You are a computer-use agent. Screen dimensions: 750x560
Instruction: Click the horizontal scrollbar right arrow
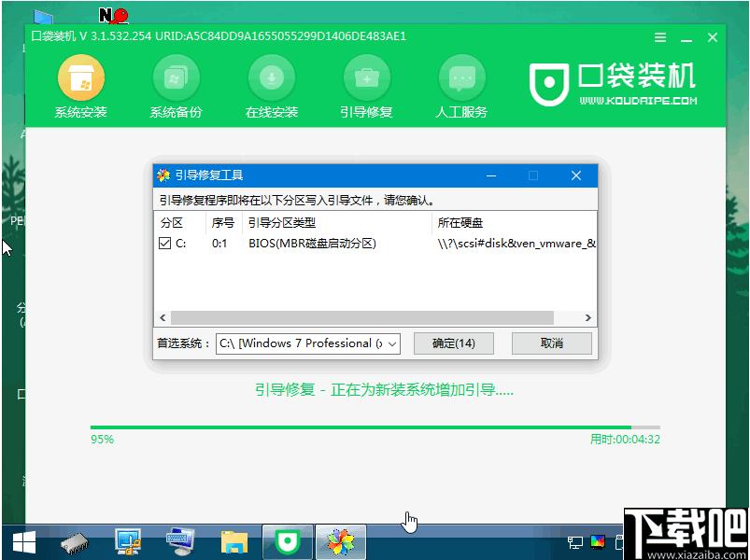pyautogui.click(x=587, y=317)
